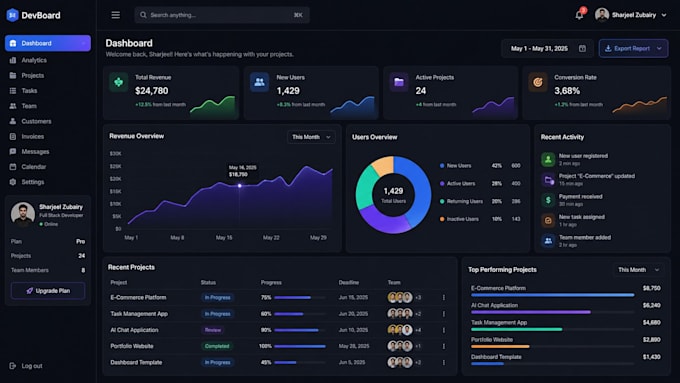Click the users donut chart center

pos(393,195)
